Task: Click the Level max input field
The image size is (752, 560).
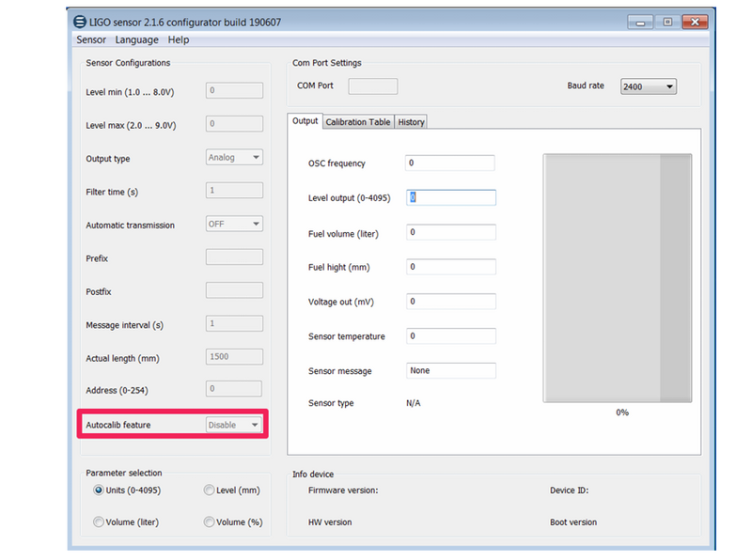Action: (234, 124)
